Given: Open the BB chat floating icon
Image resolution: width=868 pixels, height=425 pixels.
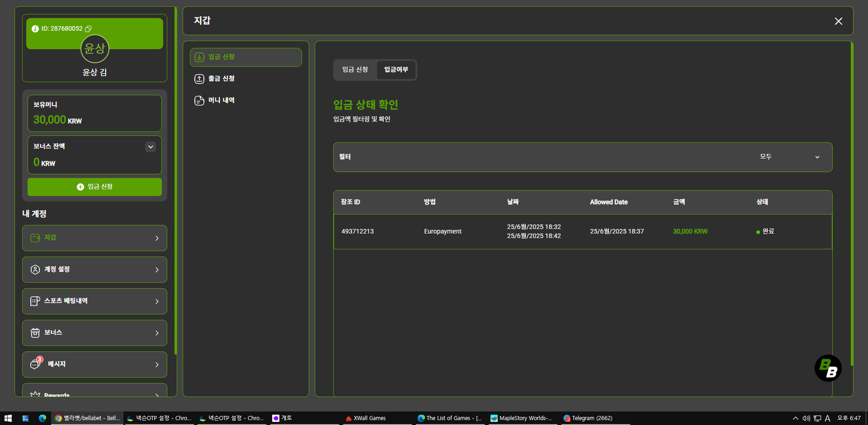Looking at the screenshot, I should coord(828,368).
